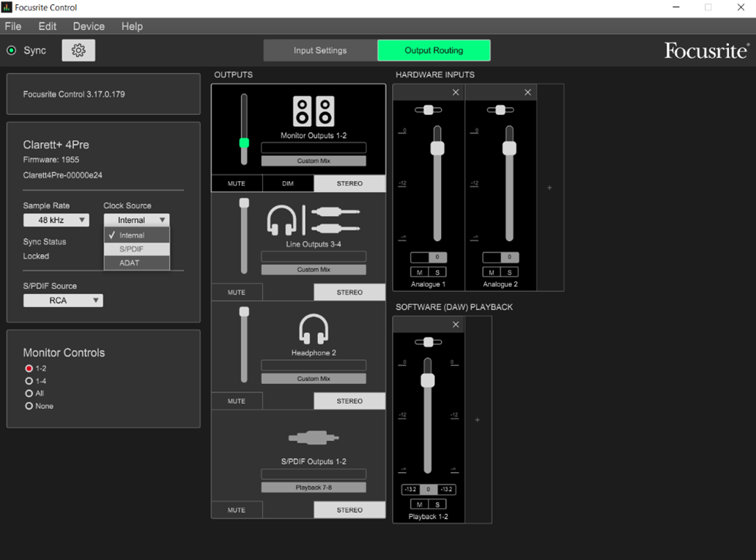Toggle STEREO on S/PDIF Outputs 1-2
Viewport: 756px width, 560px height.
click(349, 510)
